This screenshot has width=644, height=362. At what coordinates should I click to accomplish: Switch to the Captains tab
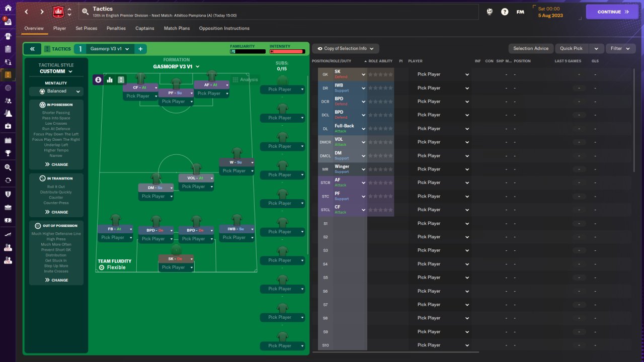click(x=145, y=28)
